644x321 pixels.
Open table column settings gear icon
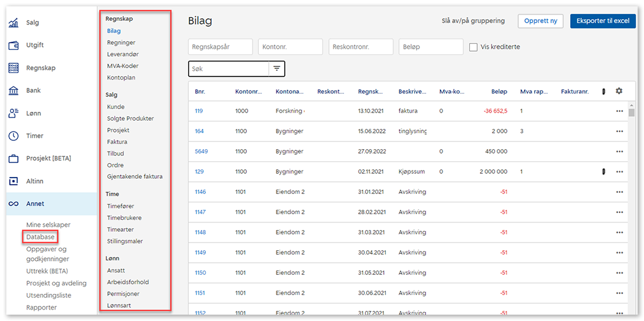[619, 91]
